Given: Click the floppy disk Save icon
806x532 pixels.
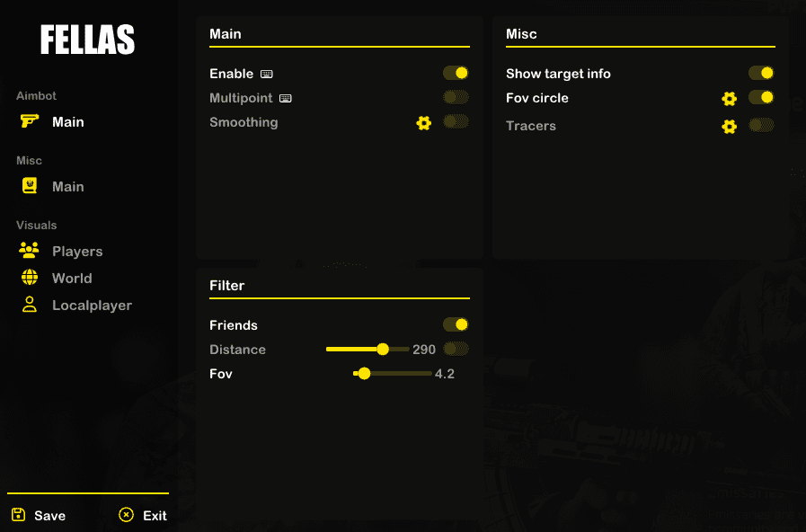Looking at the screenshot, I should point(19,515).
